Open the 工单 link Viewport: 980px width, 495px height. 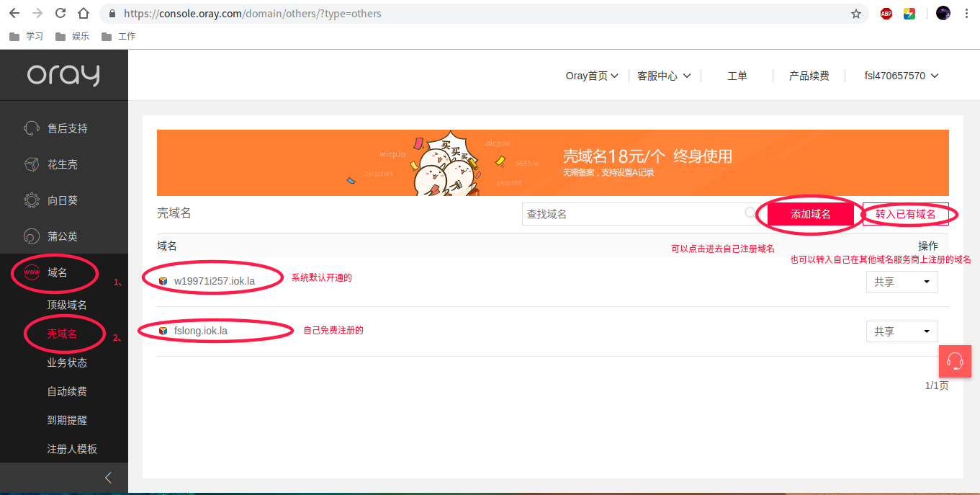[737, 76]
